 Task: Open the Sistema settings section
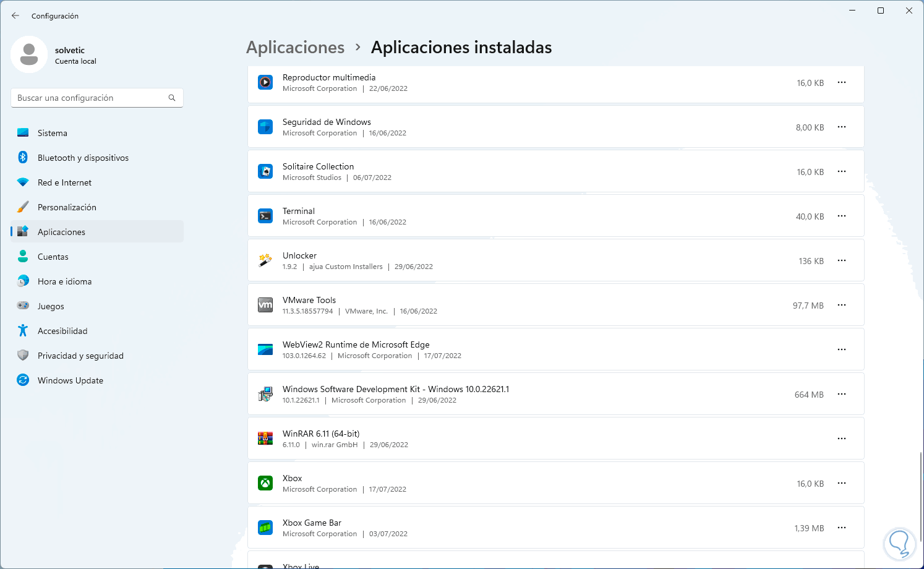point(53,133)
